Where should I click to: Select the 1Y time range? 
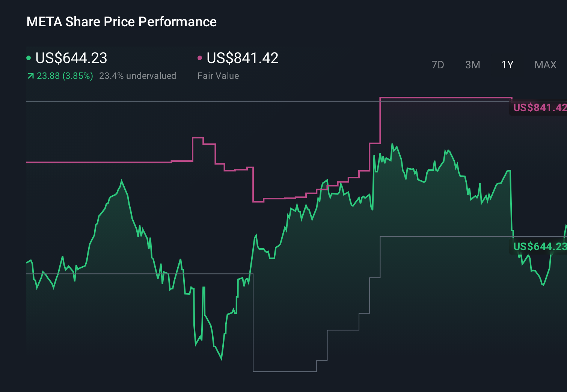[x=507, y=65]
